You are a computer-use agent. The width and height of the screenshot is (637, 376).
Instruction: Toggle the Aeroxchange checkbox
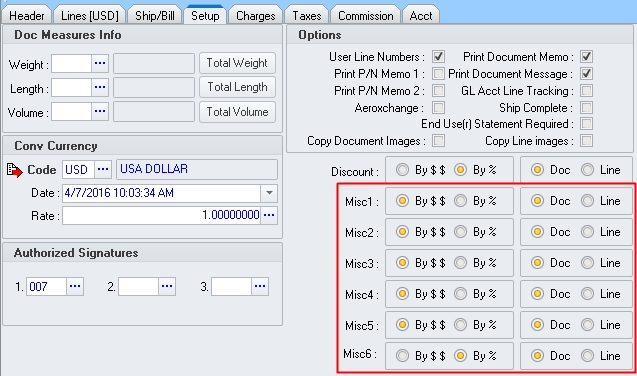click(x=438, y=108)
